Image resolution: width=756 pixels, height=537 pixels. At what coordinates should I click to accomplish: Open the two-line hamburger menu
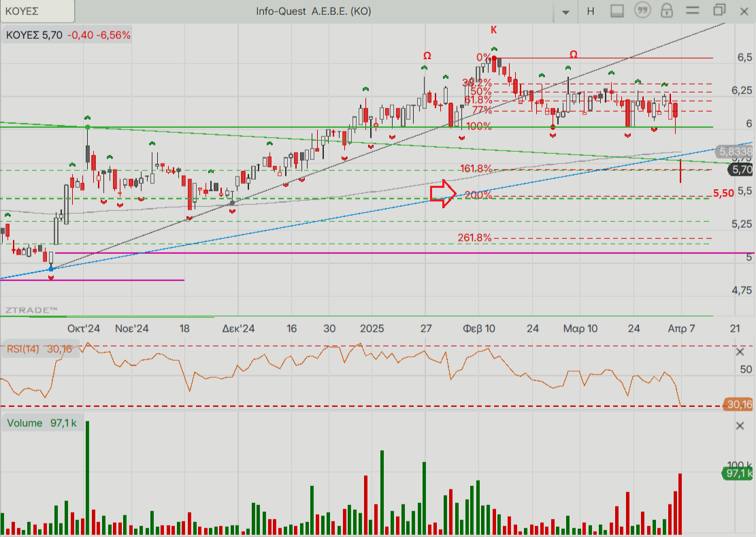(x=693, y=11)
